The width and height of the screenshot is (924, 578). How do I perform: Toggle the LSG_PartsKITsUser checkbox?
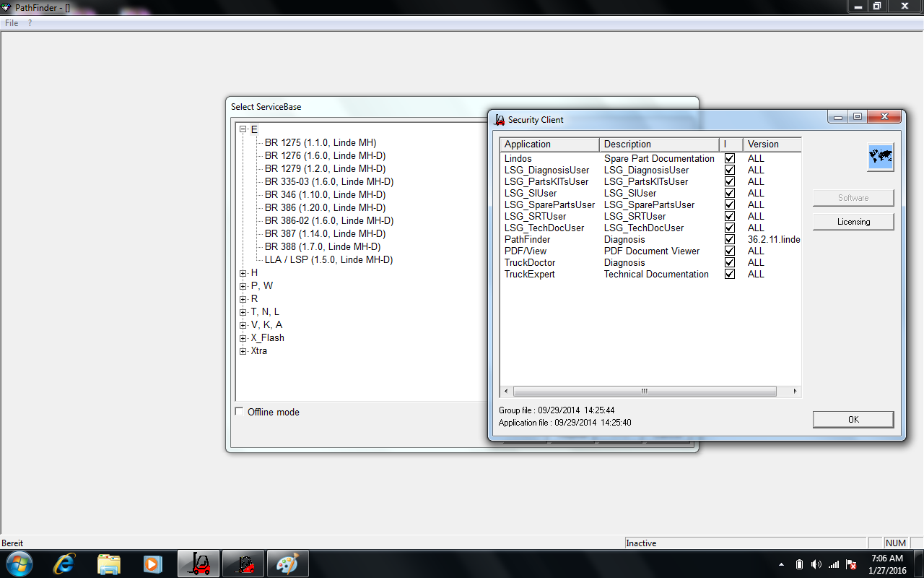point(730,181)
